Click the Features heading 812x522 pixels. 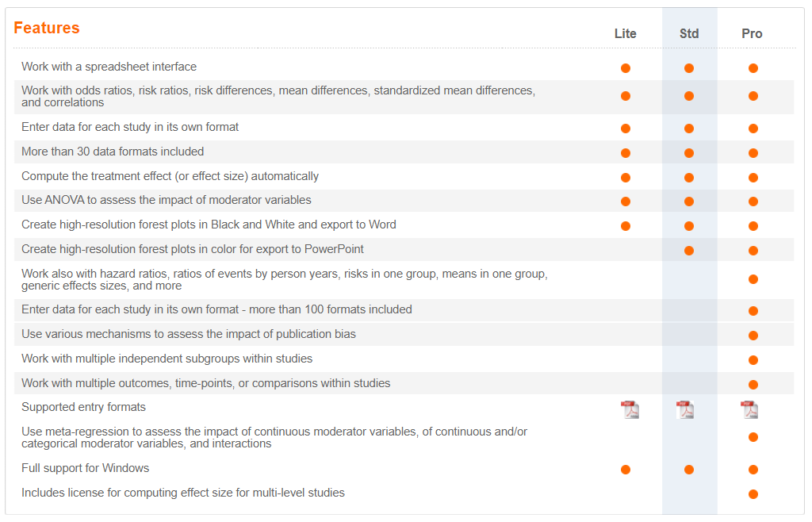coord(47,28)
